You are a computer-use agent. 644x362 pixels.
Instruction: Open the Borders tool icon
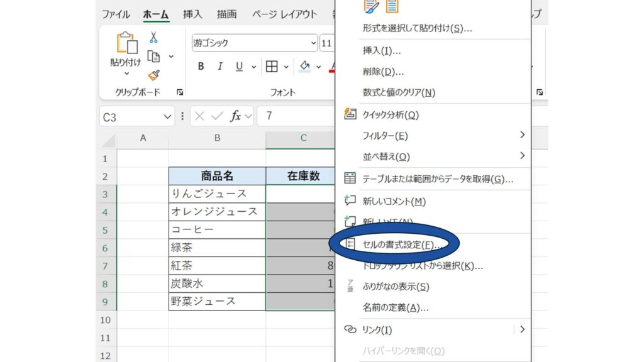(272, 67)
